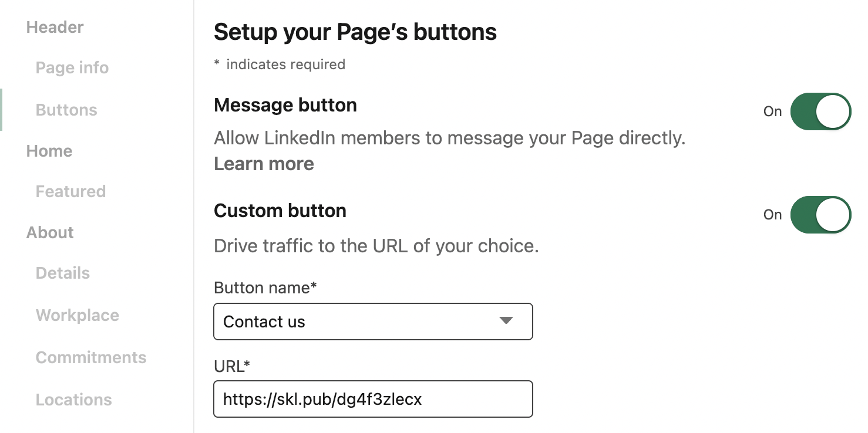Select the About sidebar group
The width and height of the screenshot is (868, 433).
(x=50, y=233)
